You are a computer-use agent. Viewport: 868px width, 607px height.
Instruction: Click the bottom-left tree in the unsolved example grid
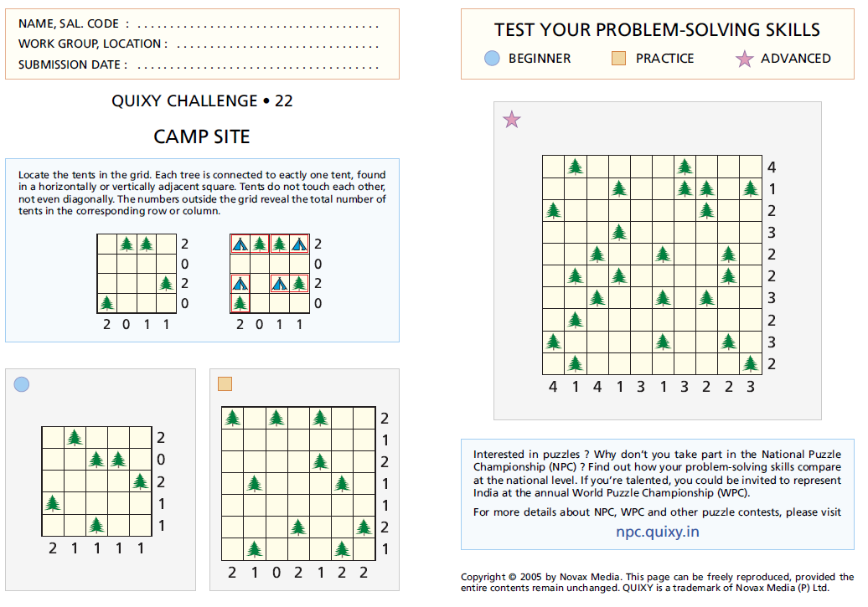click(x=106, y=302)
